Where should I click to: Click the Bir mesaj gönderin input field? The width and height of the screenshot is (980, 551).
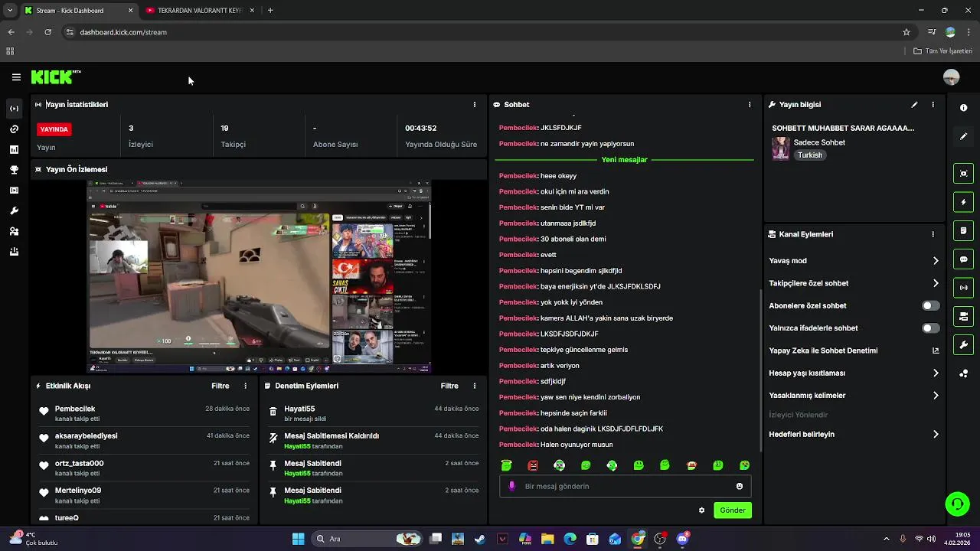click(625, 487)
